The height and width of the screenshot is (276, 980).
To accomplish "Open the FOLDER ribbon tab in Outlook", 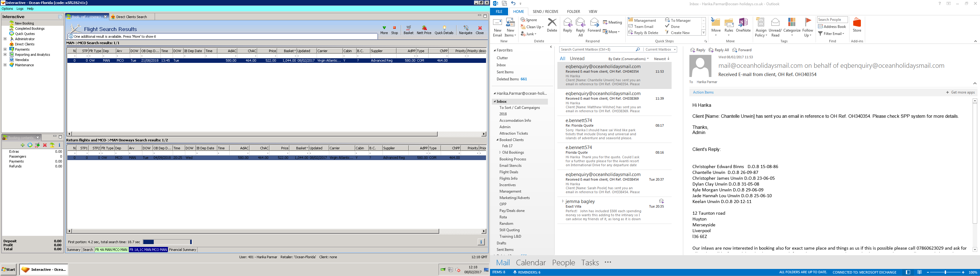I will click(x=573, y=12).
